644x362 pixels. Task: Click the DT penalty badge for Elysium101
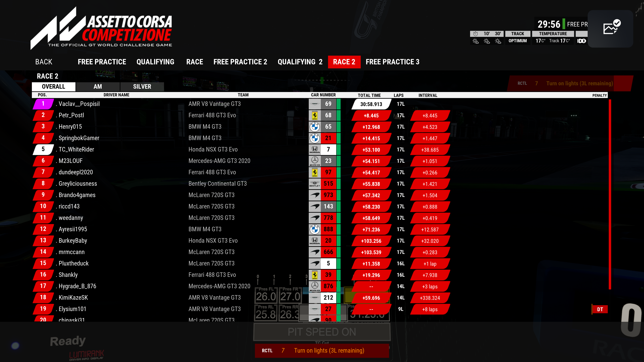[x=600, y=309]
